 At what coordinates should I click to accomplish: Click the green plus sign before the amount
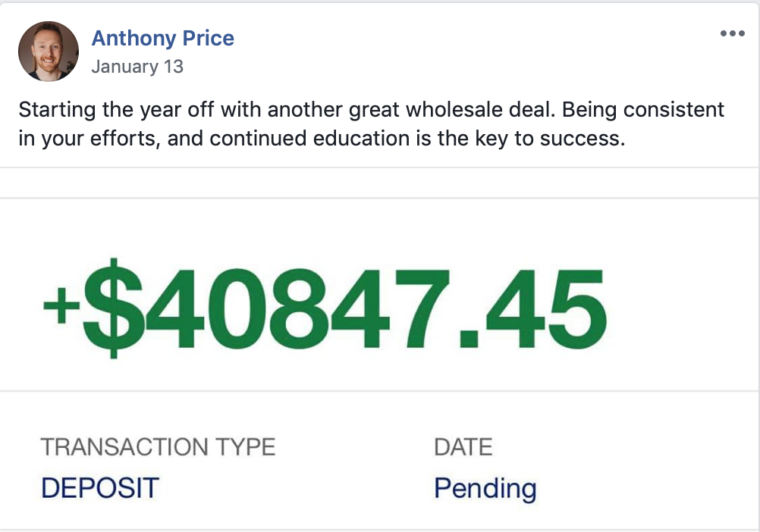pyautogui.click(x=58, y=307)
